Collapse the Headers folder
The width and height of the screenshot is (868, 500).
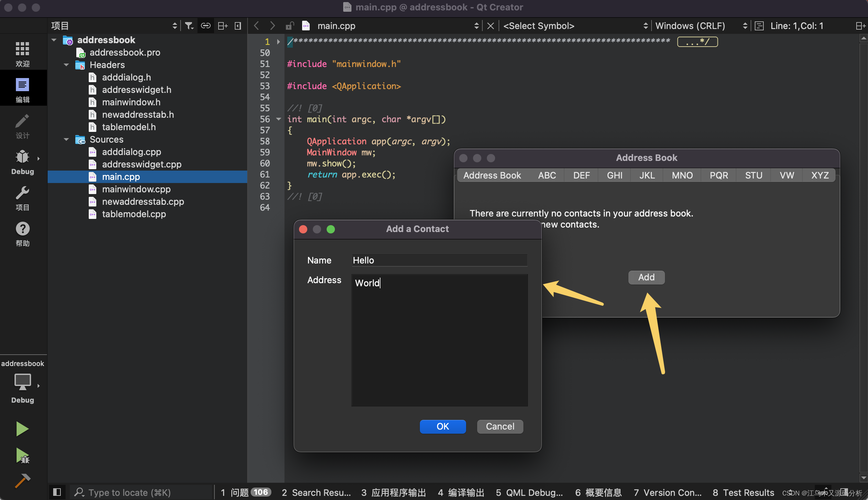pos(66,65)
